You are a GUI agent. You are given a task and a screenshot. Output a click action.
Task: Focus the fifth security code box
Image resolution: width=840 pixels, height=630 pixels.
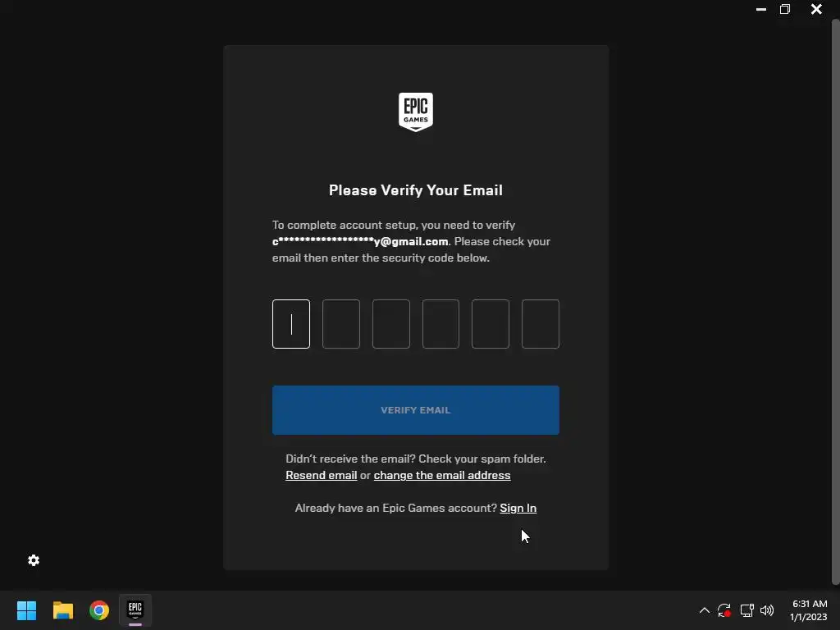tap(491, 324)
